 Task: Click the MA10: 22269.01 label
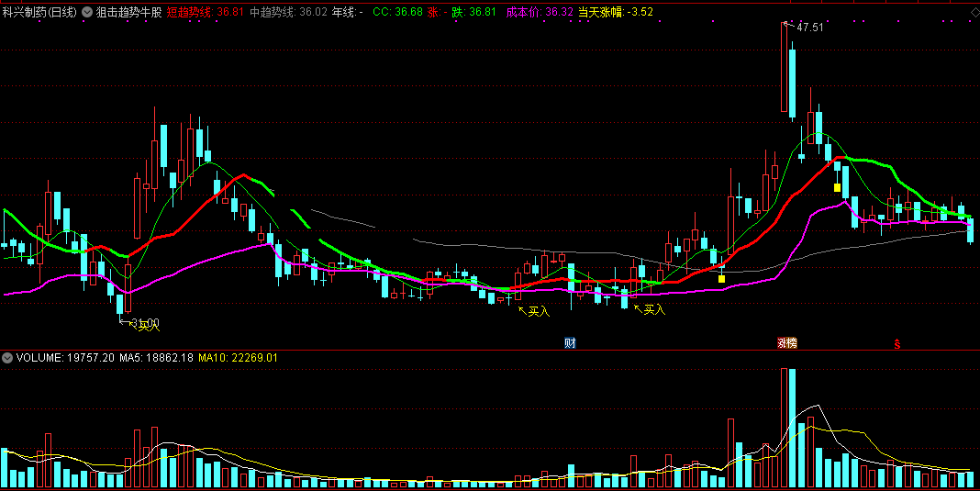[x=239, y=358]
